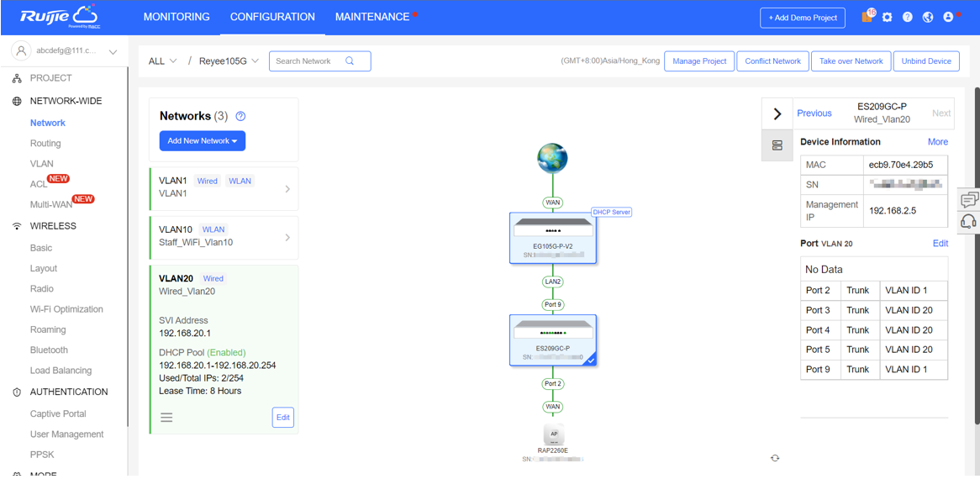Open the feedback chat icon
Image resolution: width=980 pixels, height=479 pixels.
pyautogui.click(x=969, y=200)
